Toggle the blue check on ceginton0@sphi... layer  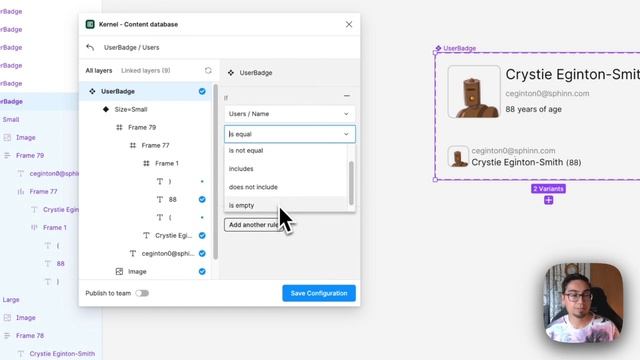coord(202,253)
